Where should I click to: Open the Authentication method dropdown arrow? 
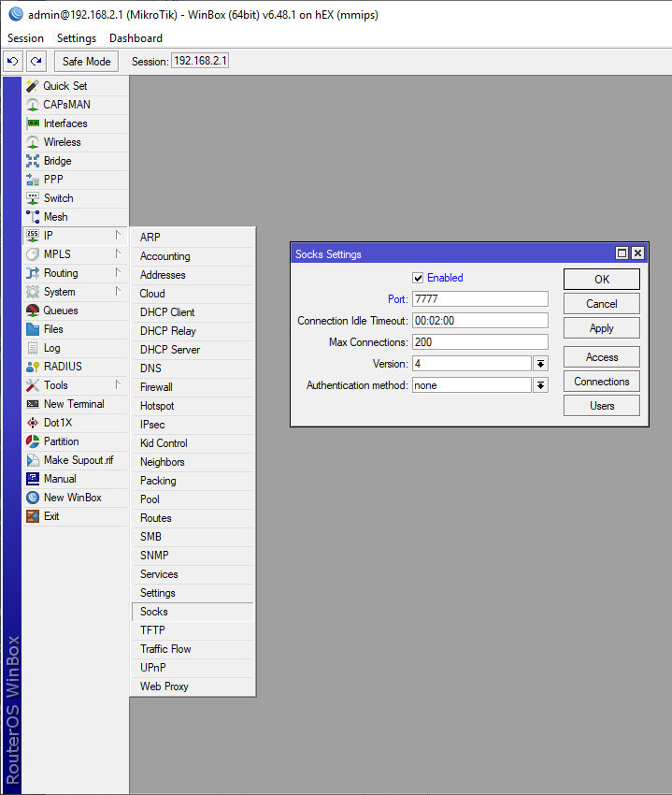click(541, 385)
